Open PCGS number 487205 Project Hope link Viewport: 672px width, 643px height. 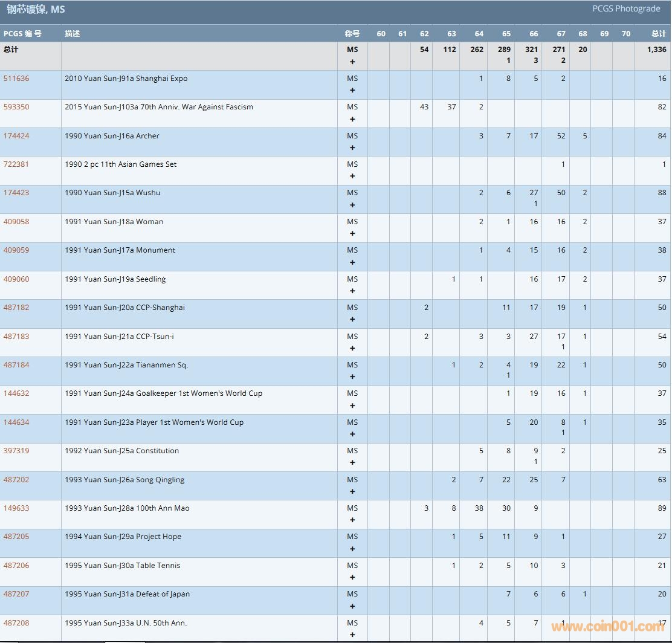pyautogui.click(x=16, y=537)
